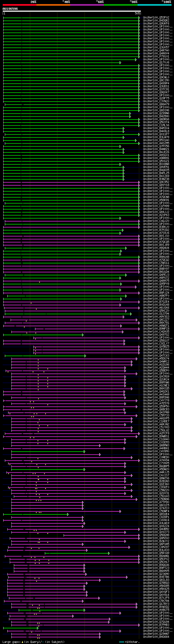Select label UniRef100_Q4RM75
The image size is (174, 644).
(156, 281)
